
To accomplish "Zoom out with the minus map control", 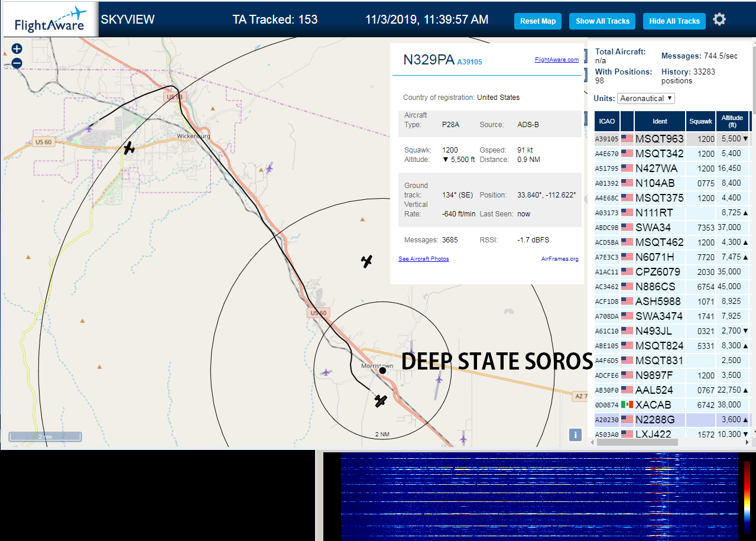I will (17, 63).
